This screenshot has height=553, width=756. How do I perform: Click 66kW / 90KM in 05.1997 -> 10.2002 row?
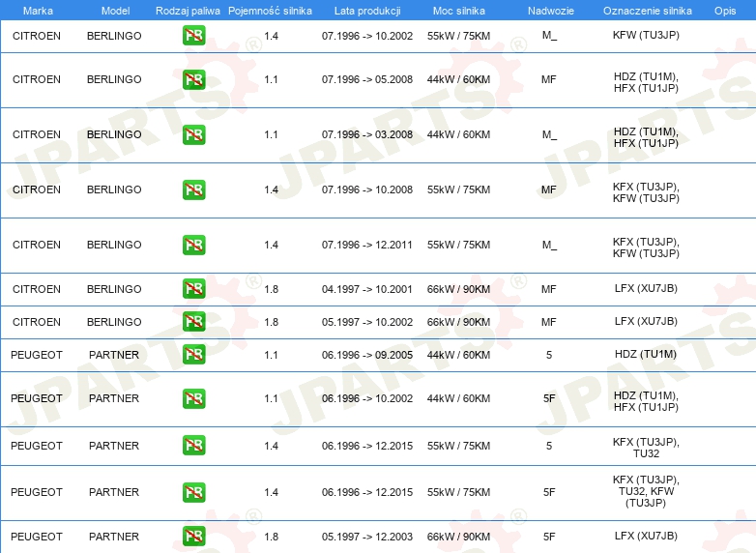tap(458, 322)
